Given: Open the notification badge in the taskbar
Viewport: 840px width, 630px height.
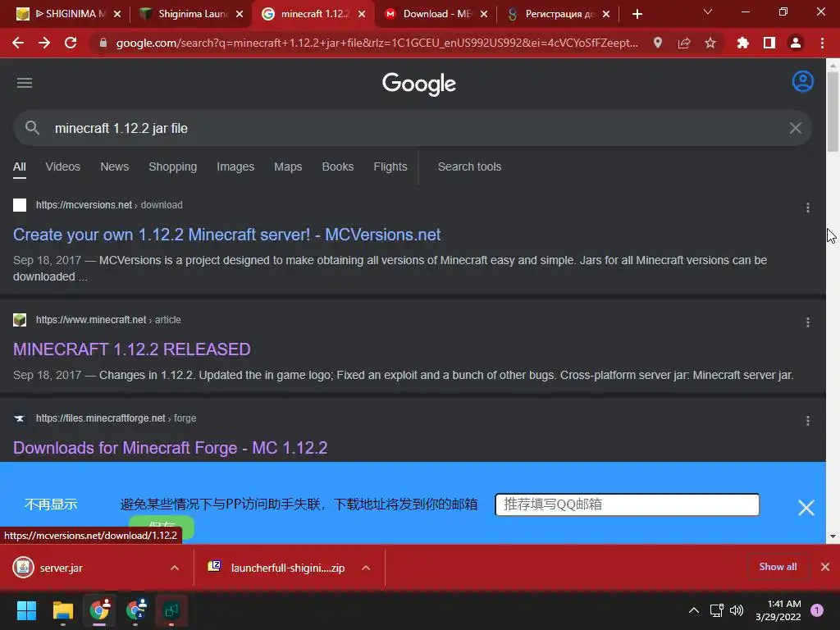Looking at the screenshot, I should (817, 610).
